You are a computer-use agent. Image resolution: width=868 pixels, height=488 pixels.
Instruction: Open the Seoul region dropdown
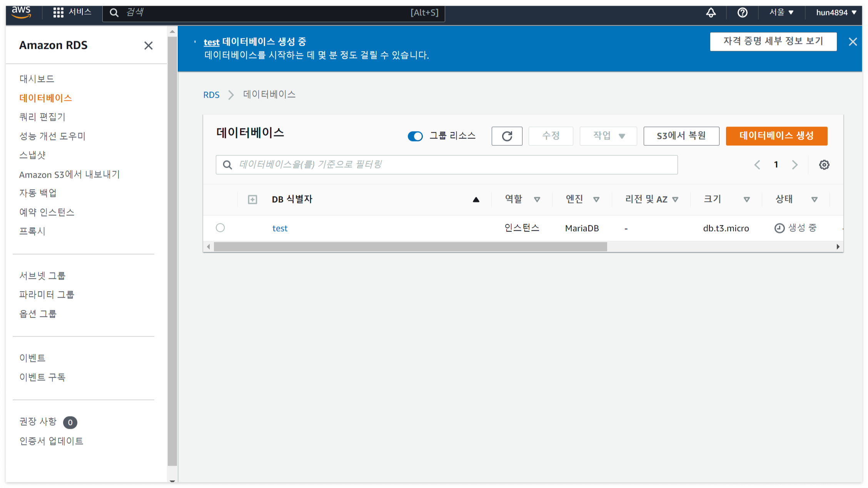781,13
